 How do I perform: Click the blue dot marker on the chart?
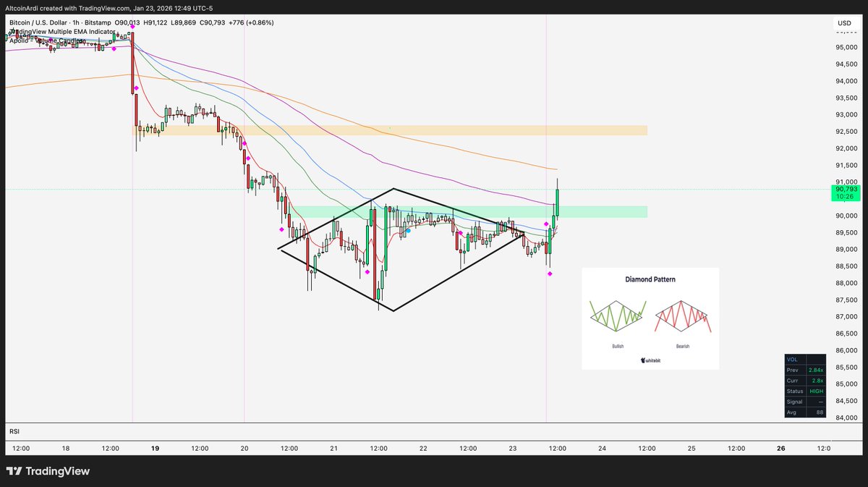[x=409, y=230]
